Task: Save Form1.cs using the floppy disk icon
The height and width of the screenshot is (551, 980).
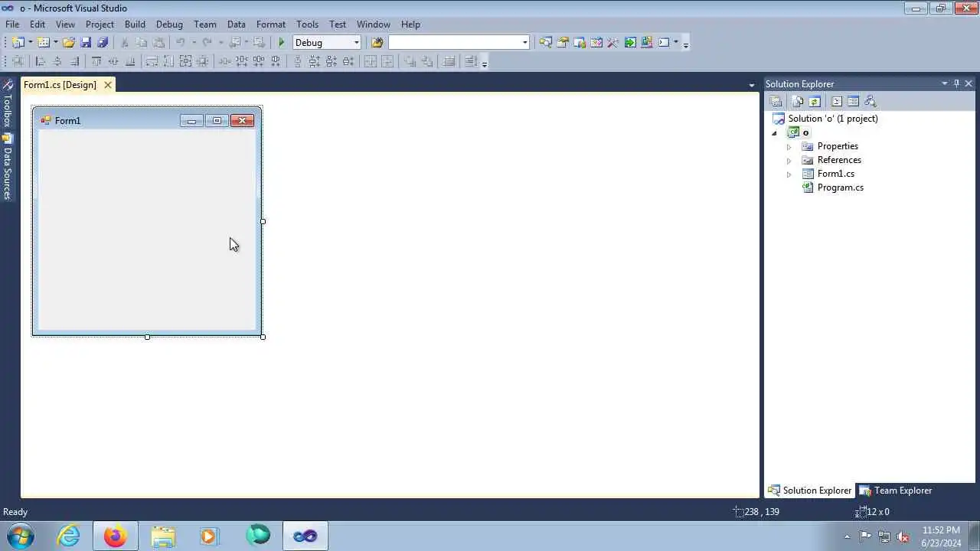Action: [x=86, y=43]
